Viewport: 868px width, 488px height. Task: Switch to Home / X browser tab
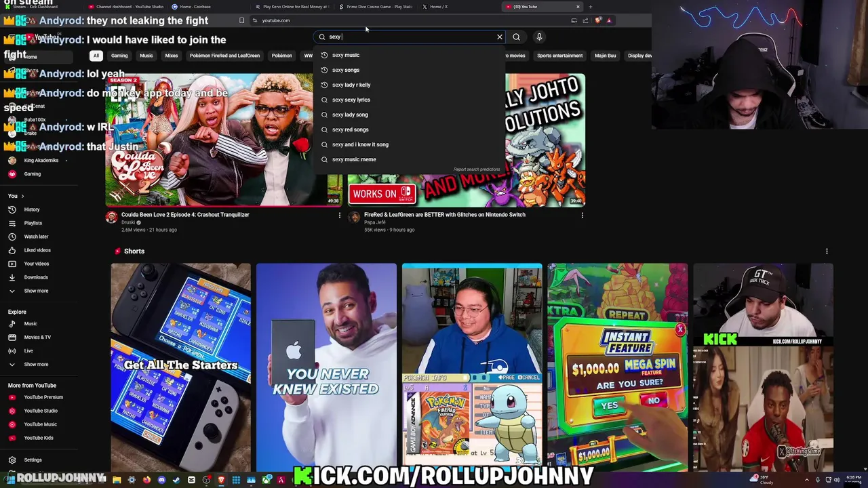439,7
